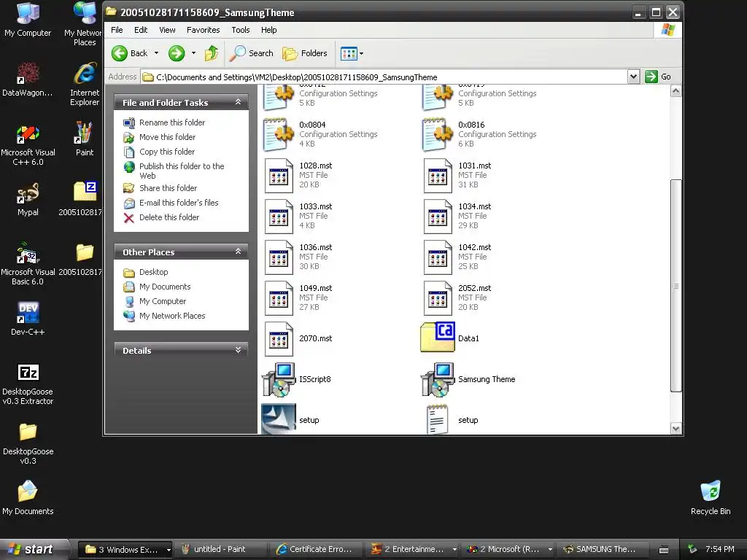Select the 1028.mst file icon
The image size is (747, 560).
[279, 175]
